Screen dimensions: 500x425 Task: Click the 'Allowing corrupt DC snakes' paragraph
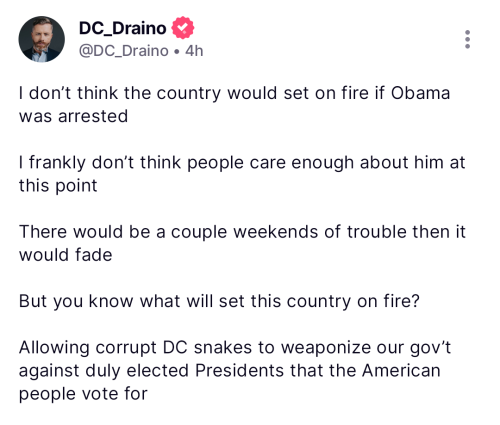pyautogui.click(x=235, y=370)
